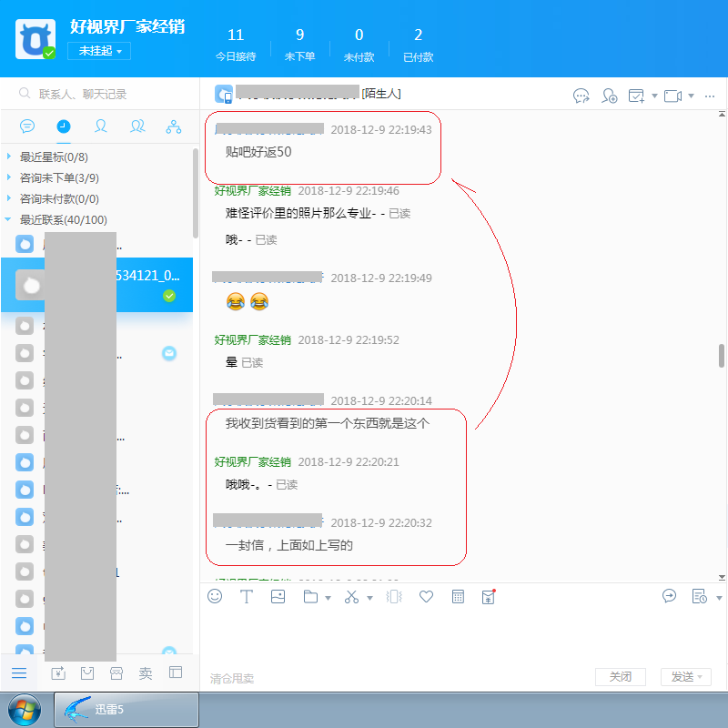The width and height of the screenshot is (728, 728).
Task: Open the shopping bag icon in the bottom bar
Action: [87, 672]
